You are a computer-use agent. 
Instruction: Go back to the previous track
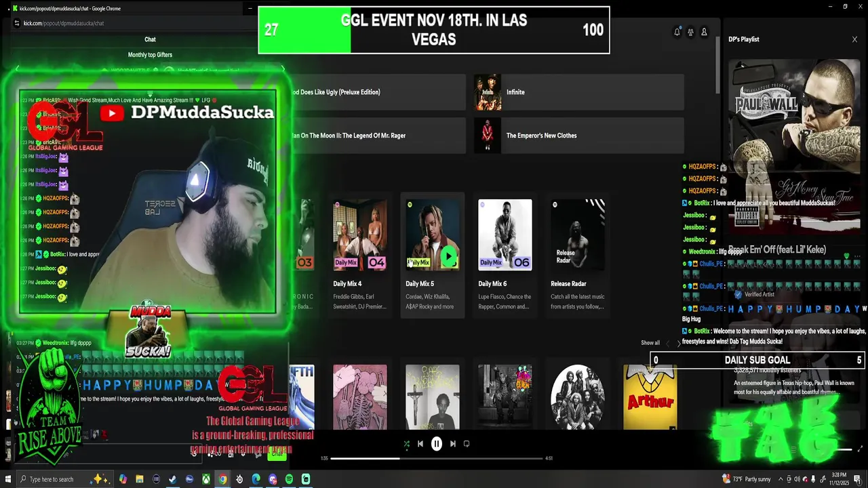(x=420, y=444)
